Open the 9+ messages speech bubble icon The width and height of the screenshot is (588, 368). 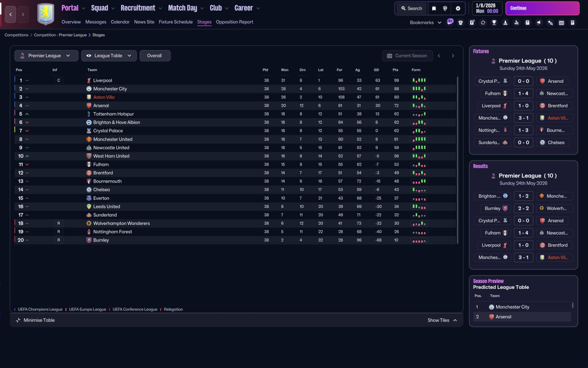(x=450, y=21)
